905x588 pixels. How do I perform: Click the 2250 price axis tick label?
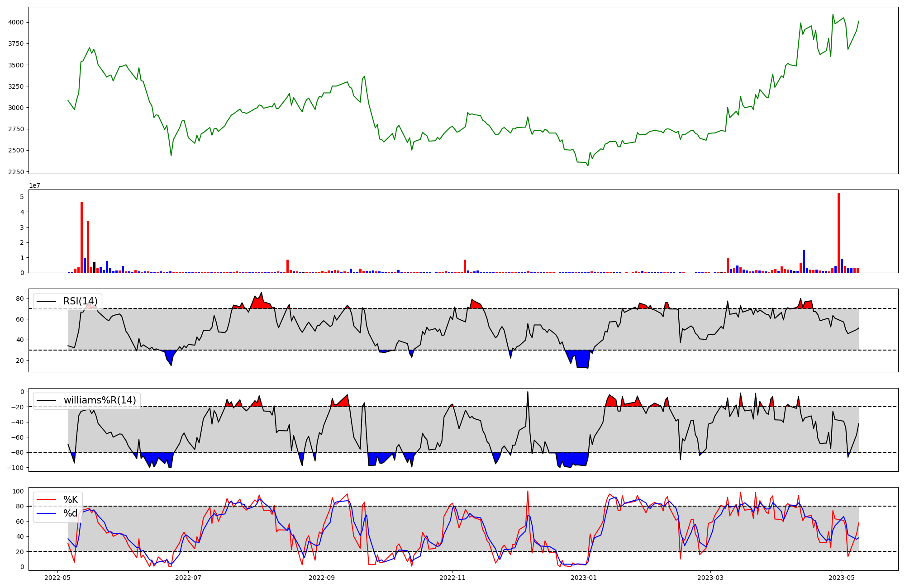(x=17, y=172)
